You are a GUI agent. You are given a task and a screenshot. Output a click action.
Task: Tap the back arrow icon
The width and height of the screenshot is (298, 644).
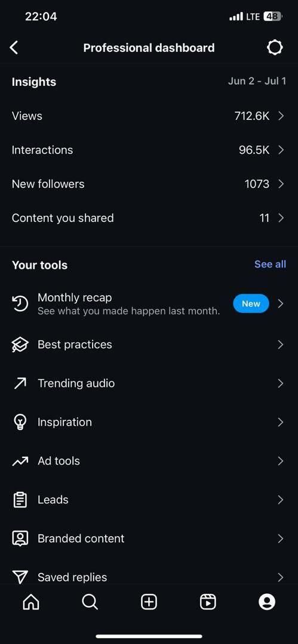point(14,48)
